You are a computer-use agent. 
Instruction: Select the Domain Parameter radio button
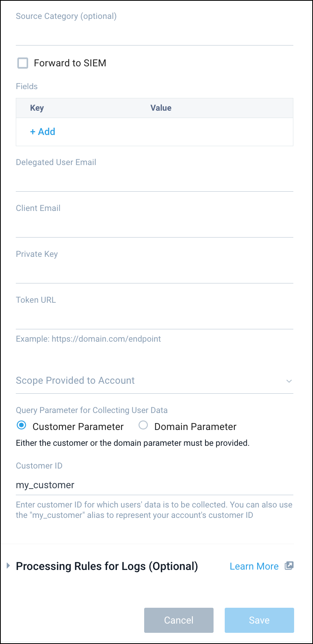(143, 425)
